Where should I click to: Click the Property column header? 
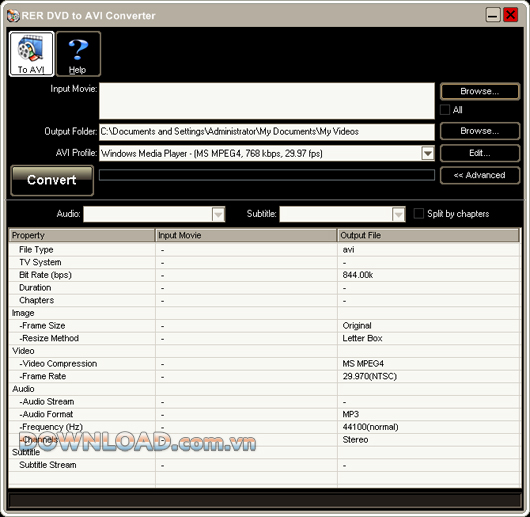(82, 235)
